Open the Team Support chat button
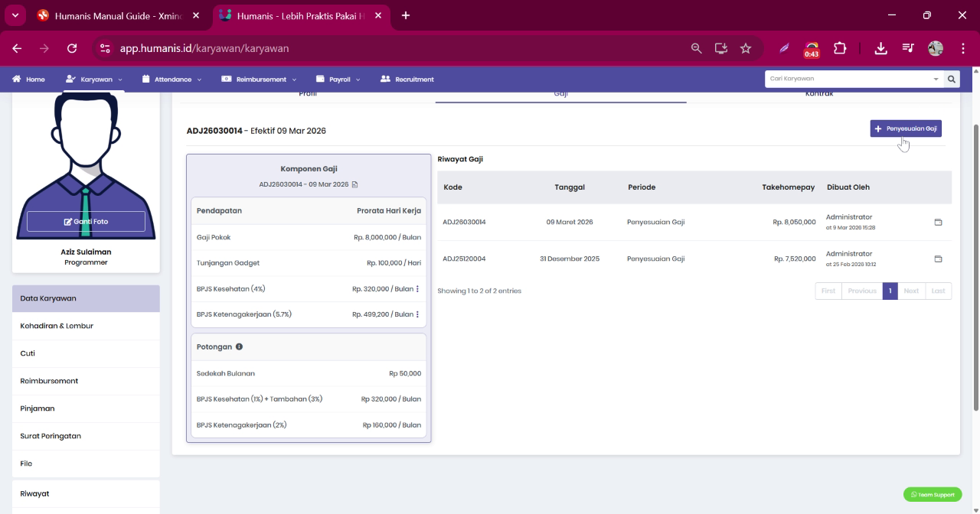 click(x=933, y=495)
